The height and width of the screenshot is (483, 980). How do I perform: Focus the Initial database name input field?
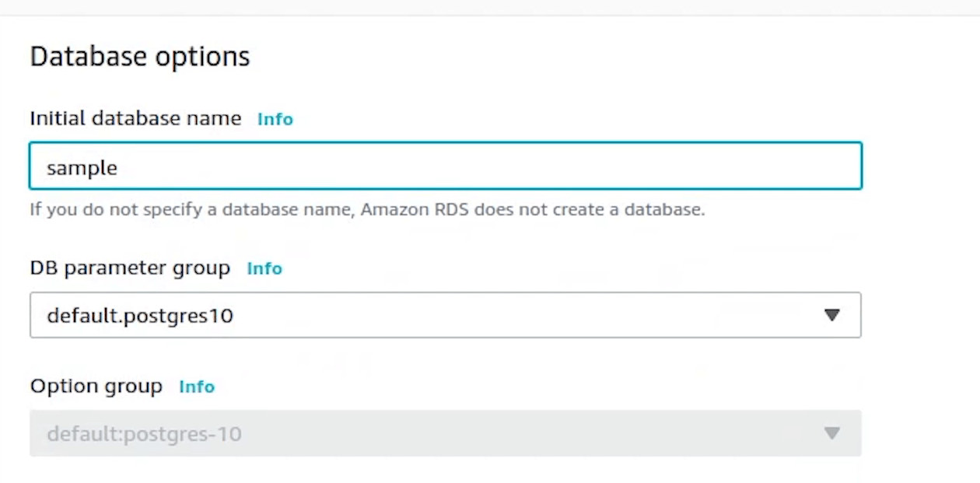click(445, 166)
